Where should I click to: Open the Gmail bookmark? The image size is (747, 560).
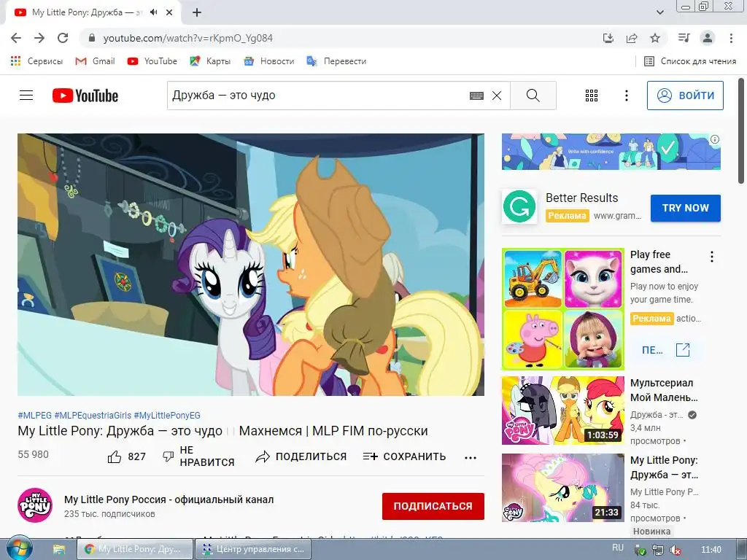pyautogui.click(x=96, y=61)
